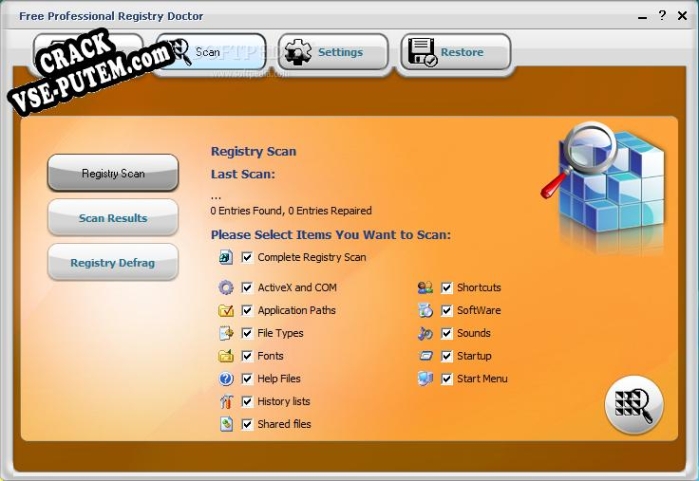
Task: Toggle the Startup checkbox
Action: [447, 356]
